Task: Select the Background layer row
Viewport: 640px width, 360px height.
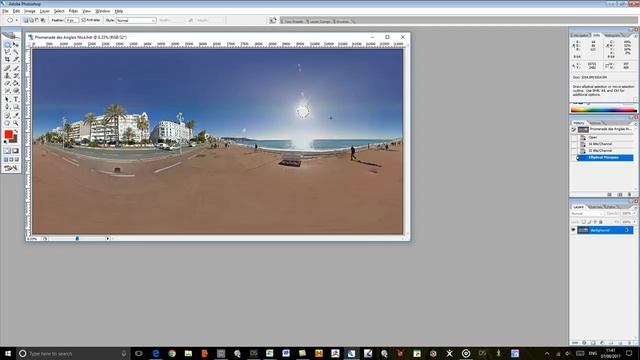Action: tap(605, 230)
